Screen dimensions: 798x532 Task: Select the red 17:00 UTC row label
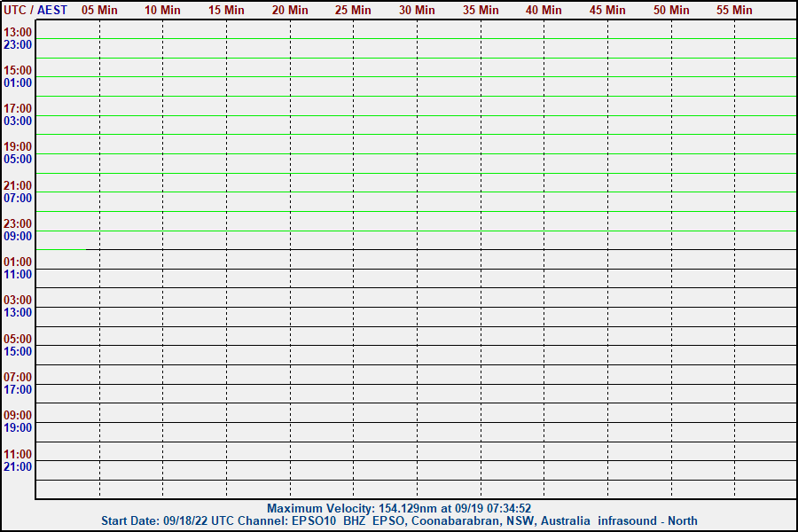coord(18,108)
